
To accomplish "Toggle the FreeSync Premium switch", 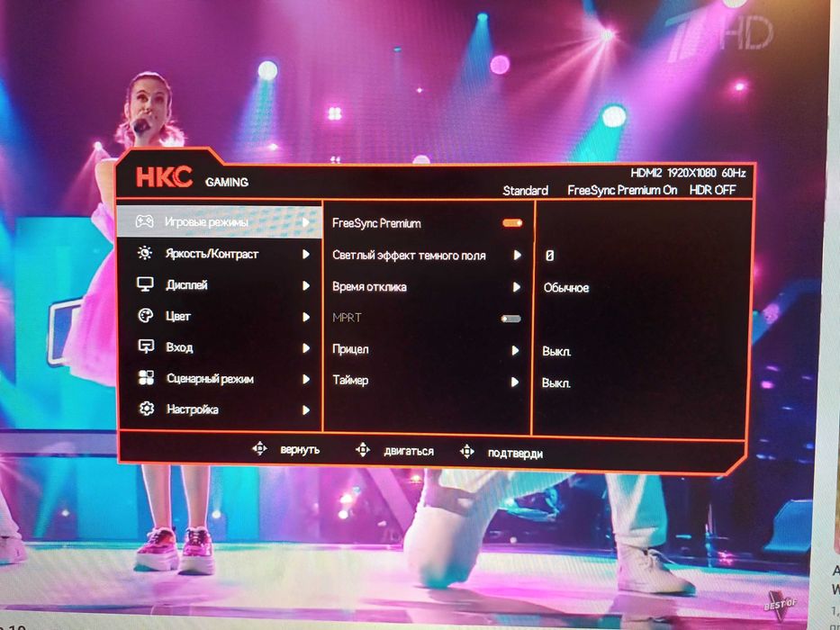I will [x=512, y=223].
